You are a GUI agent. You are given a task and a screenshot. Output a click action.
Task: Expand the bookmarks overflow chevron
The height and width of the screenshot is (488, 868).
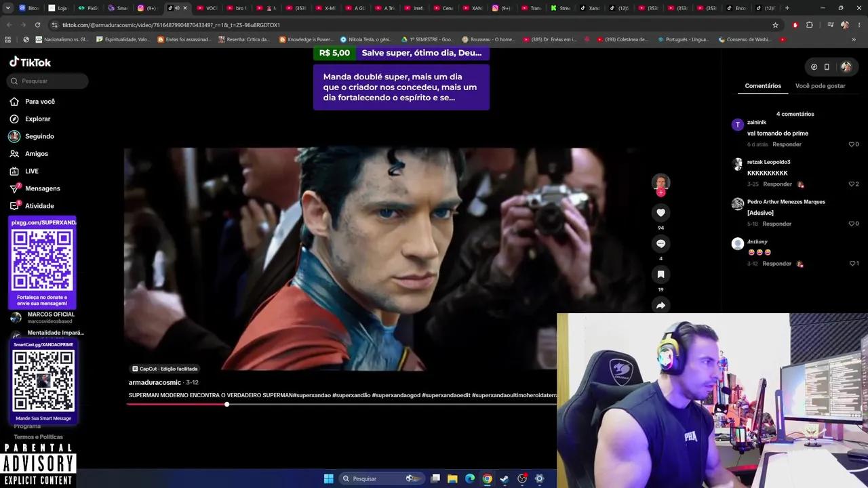(x=853, y=39)
